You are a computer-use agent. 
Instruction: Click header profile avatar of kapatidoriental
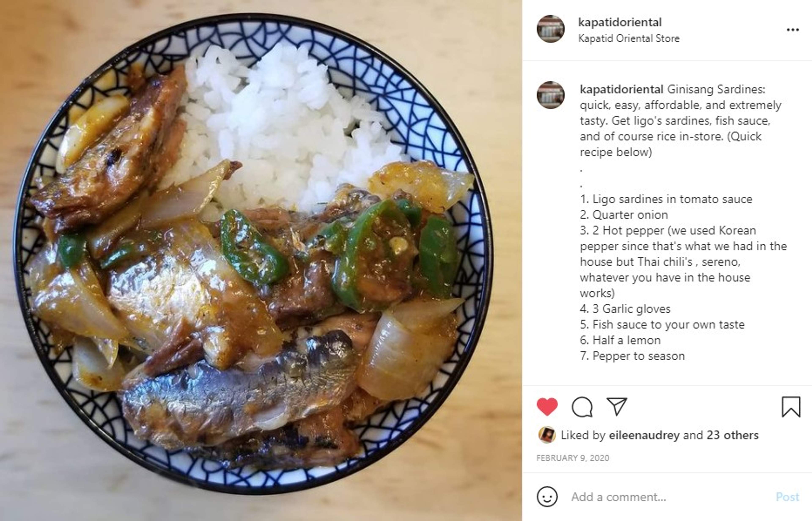550,29
